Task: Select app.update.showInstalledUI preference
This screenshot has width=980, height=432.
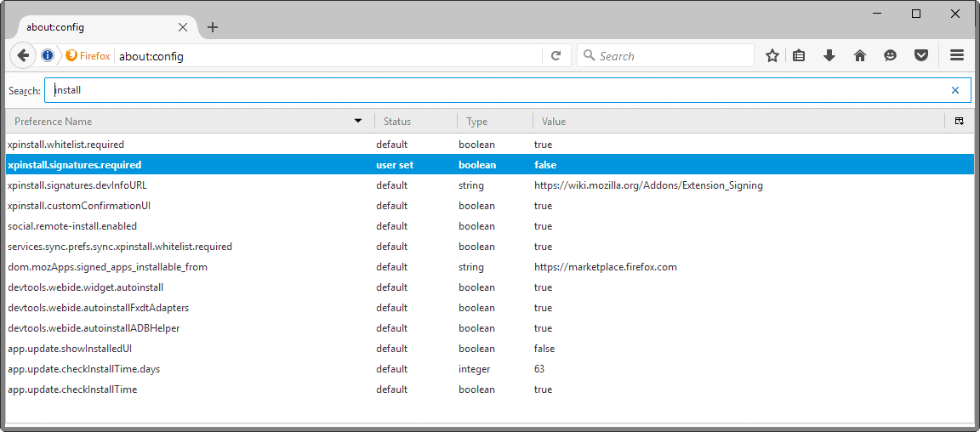Action: point(70,349)
